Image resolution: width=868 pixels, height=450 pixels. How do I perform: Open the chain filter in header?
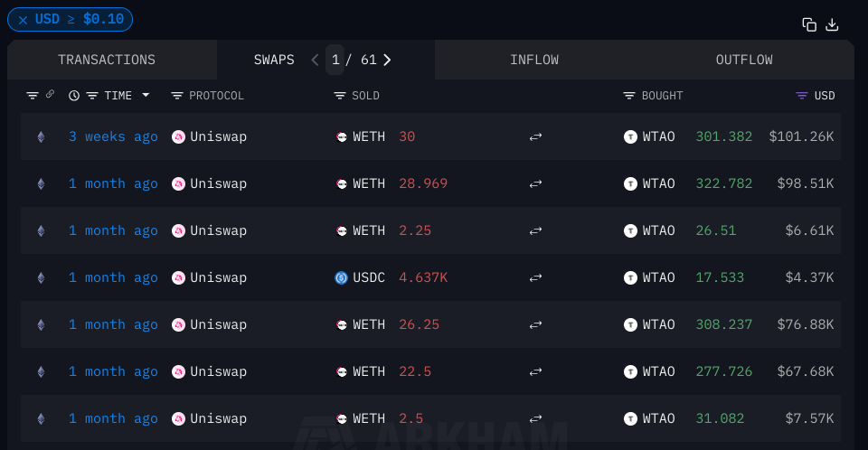tap(33, 95)
